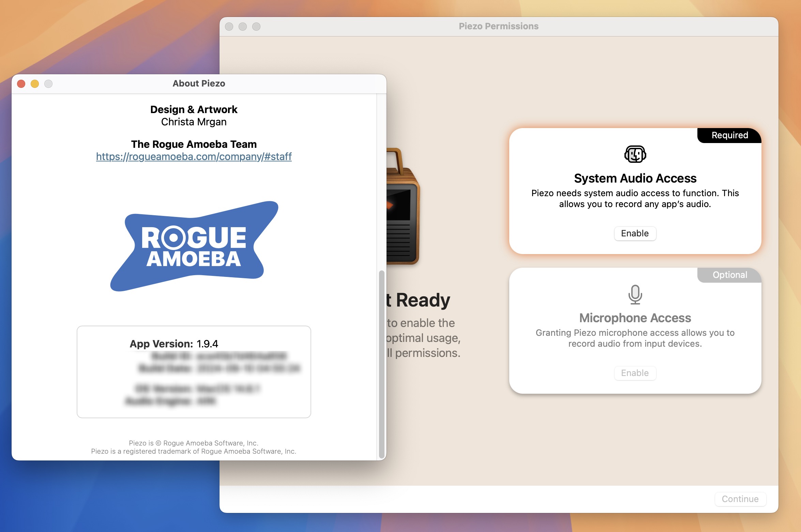Select the App Version 1.9.4 text

[x=174, y=344]
